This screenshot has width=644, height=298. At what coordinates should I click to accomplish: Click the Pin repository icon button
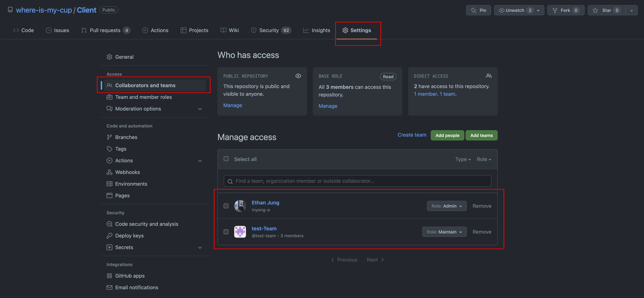473,10
